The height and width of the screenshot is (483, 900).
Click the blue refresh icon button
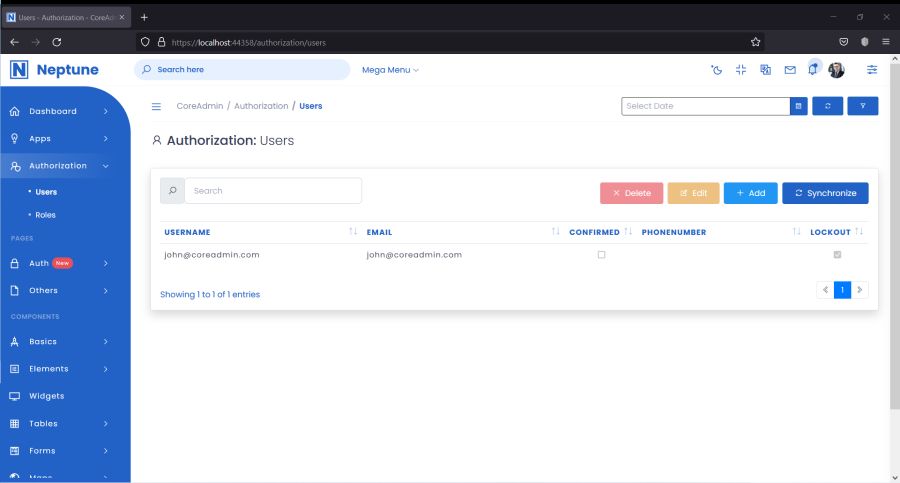click(x=828, y=106)
